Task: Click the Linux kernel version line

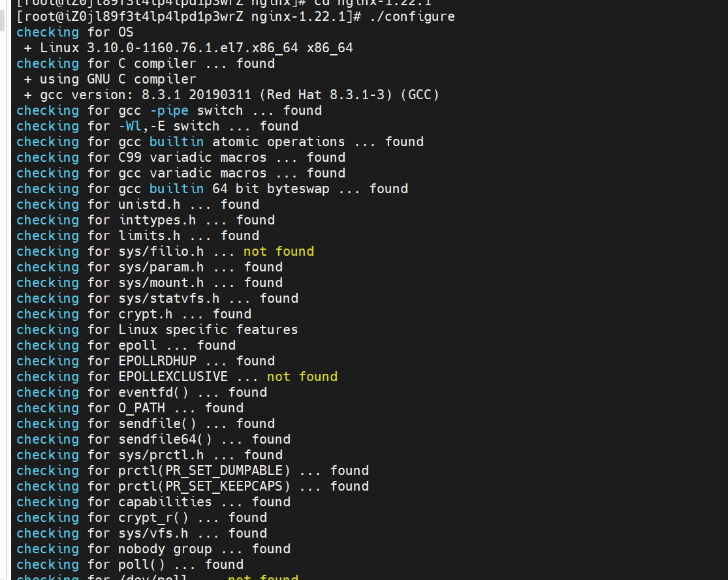Action: pos(196,48)
